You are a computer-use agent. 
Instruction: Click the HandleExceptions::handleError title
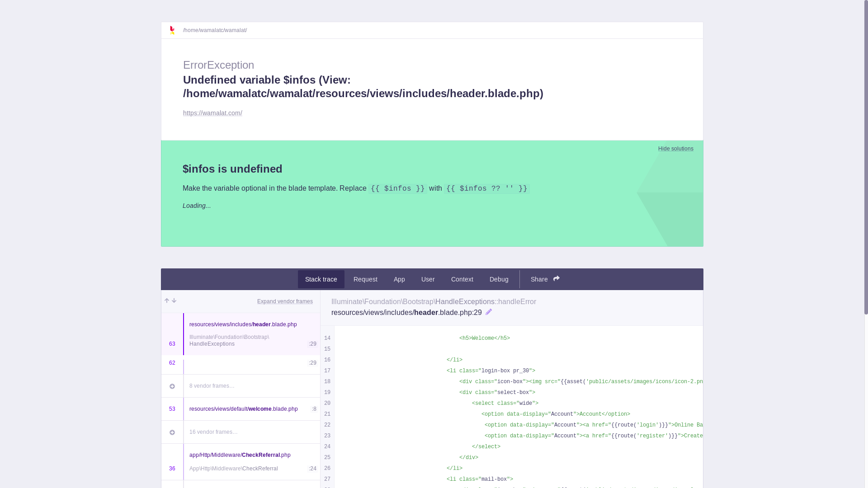(x=434, y=301)
